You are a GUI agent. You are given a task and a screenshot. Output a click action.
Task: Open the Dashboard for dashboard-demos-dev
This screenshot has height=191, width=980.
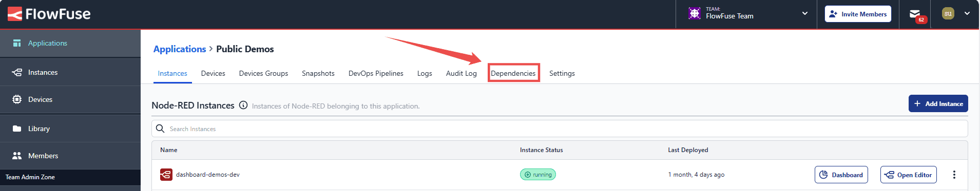coord(841,175)
